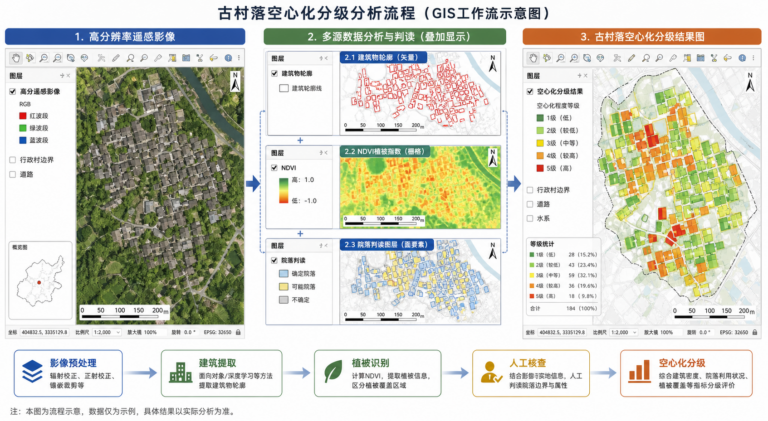This screenshot has width=768, height=421.
Task: Click blue info icon in results panel toolbar
Action: (x=743, y=58)
